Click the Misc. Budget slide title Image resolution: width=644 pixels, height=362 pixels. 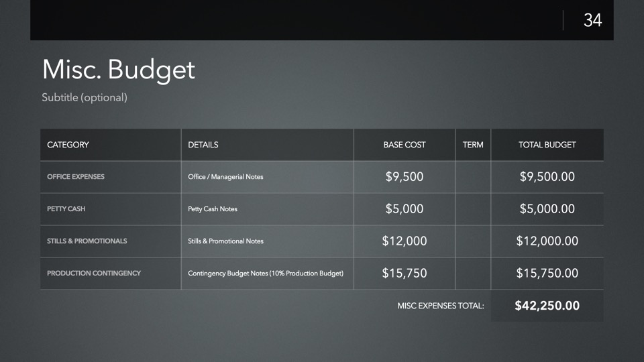click(119, 70)
